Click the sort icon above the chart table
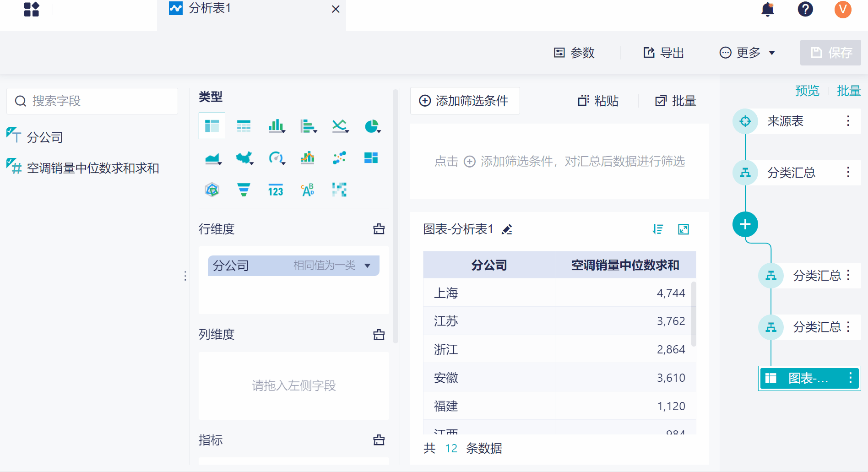The width and height of the screenshot is (868, 472). click(x=658, y=229)
